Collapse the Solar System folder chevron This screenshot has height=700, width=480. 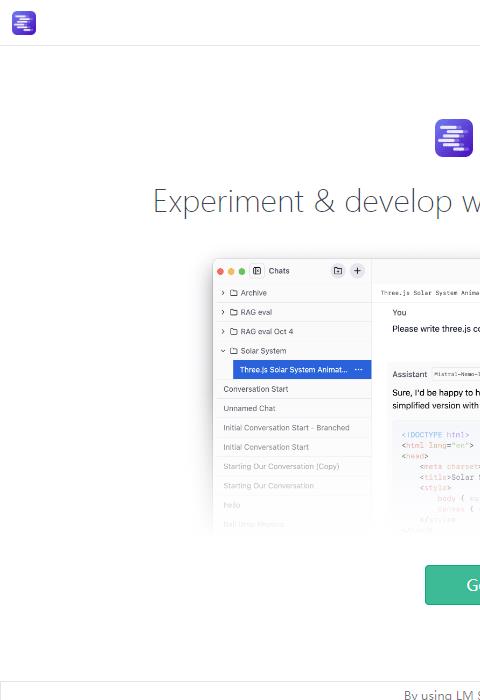click(x=223, y=351)
